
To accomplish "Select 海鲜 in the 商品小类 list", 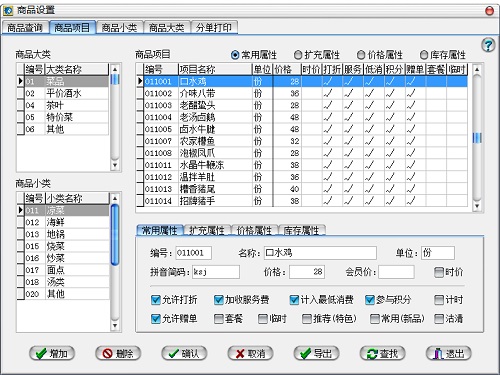I will 63,222.
